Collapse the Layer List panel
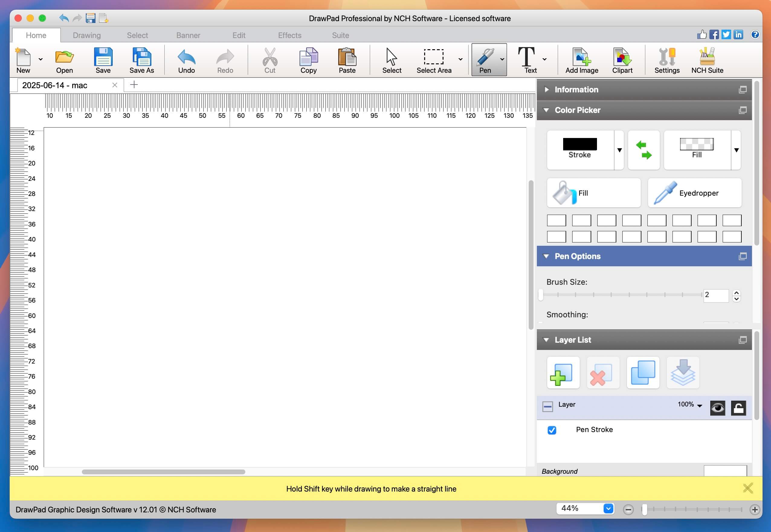This screenshot has height=532, width=771. click(x=546, y=340)
